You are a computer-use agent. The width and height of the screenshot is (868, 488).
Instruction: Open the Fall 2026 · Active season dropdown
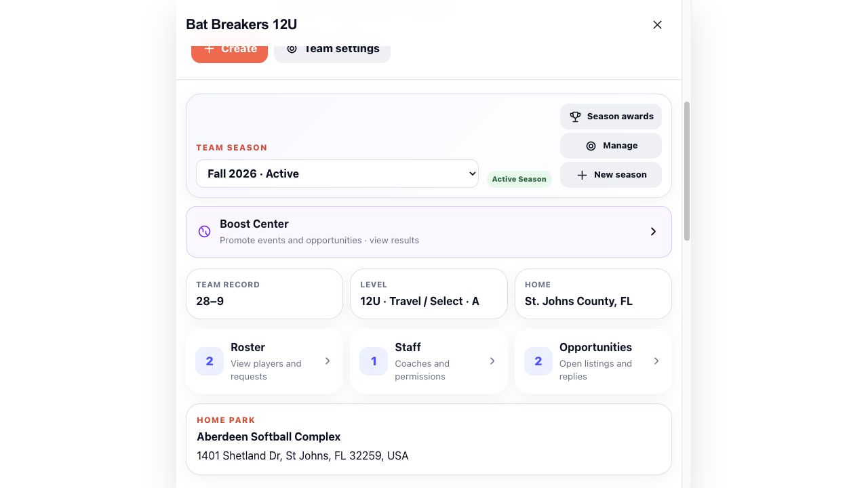tap(337, 174)
